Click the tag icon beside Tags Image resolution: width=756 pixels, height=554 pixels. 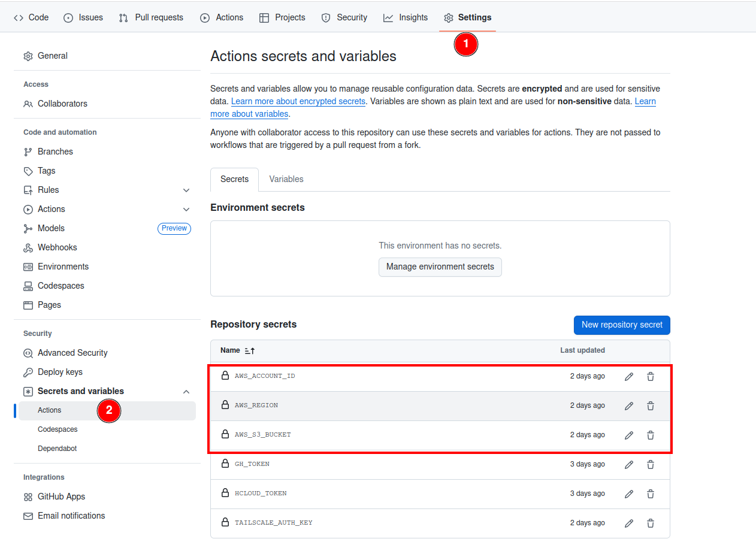pyautogui.click(x=28, y=171)
